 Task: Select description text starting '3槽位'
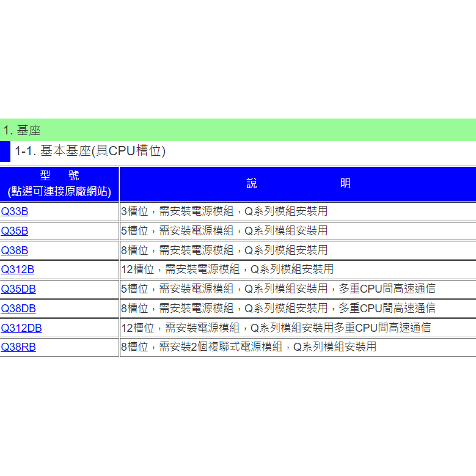tap(224, 211)
